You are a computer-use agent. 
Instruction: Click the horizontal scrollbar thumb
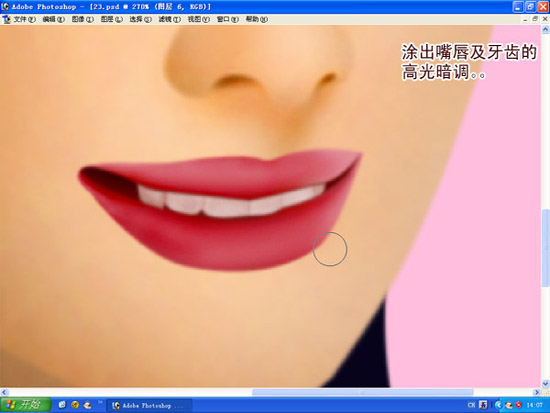pyautogui.click(x=362, y=392)
